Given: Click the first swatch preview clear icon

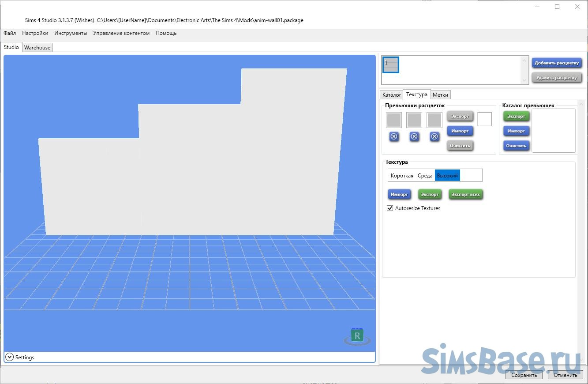Looking at the screenshot, I should coord(394,137).
